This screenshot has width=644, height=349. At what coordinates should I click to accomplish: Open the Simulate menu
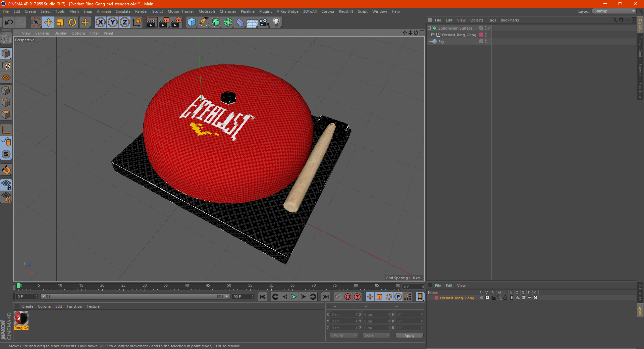point(123,11)
